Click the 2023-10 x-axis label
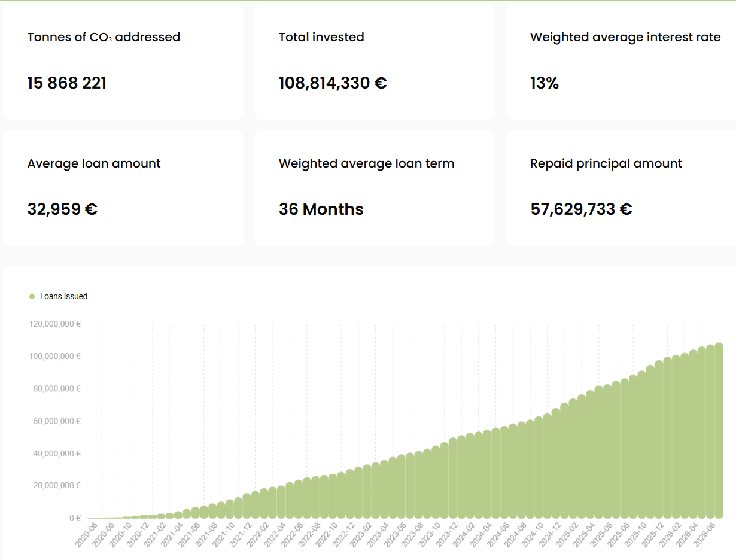 [x=430, y=534]
